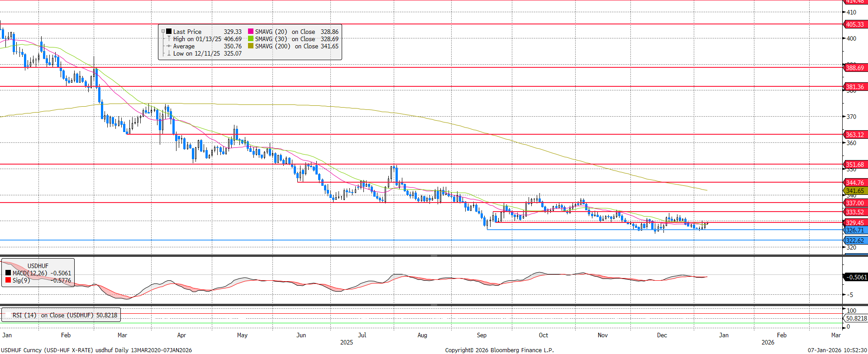868x354 pixels.
Task: Click the -0.5061 MACD value axis tag
Action: 855,277
